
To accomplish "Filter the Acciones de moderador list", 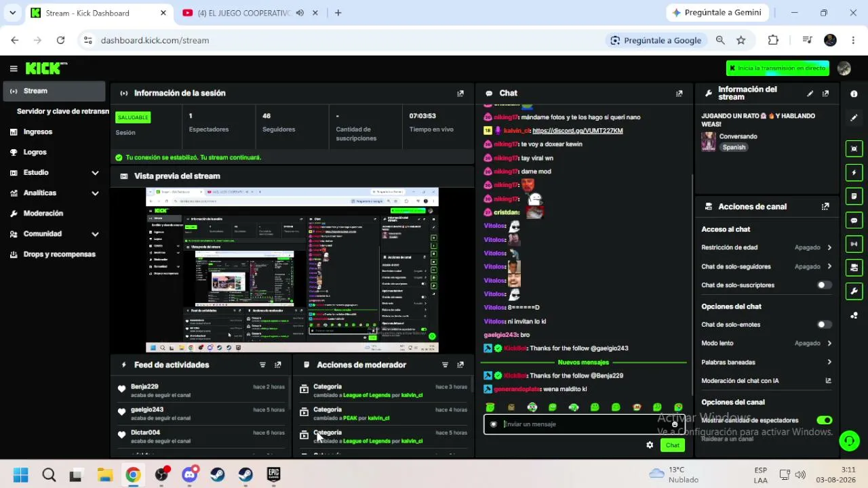I will coord(445,365).
